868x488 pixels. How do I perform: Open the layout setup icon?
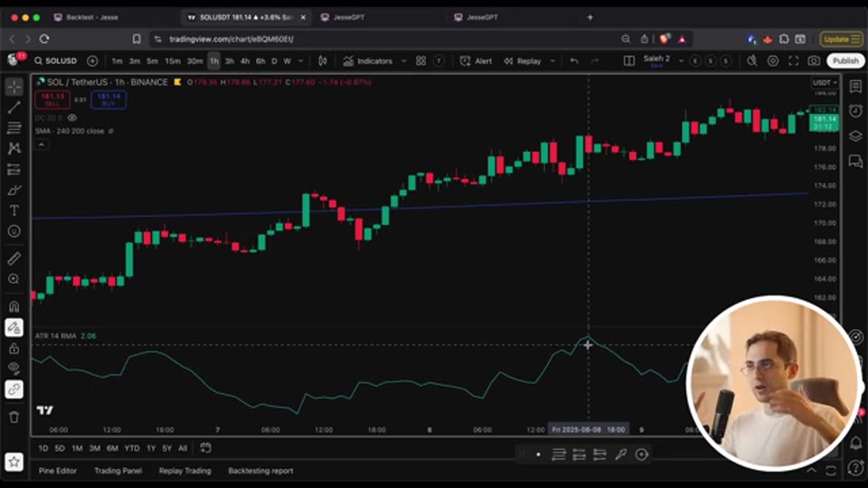(x=629, y=61)
